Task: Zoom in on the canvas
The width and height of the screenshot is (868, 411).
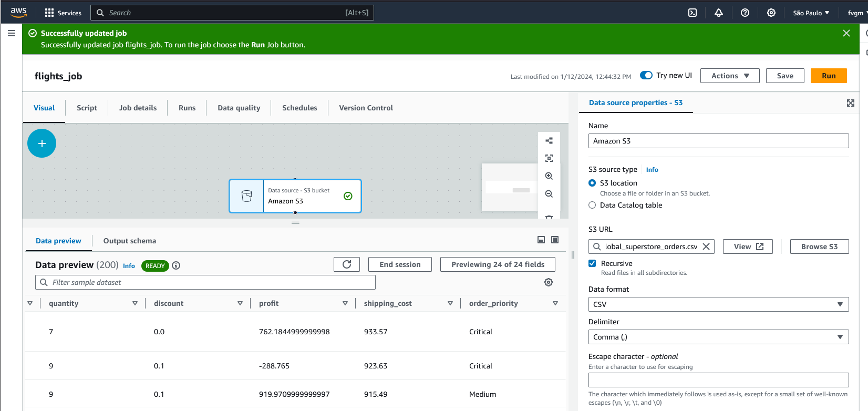Action: pyautogui.click(x=549, y=176)
